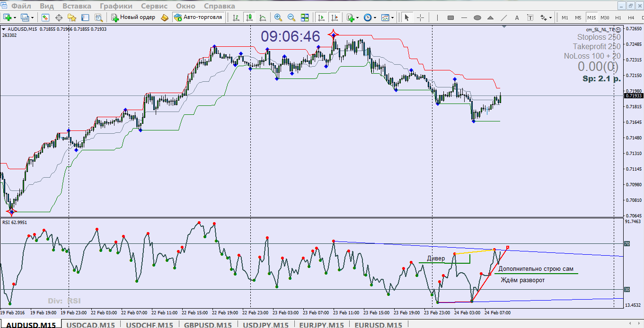
Task: Switch to M1 timeframe
Action: click(x=565, y=17)
